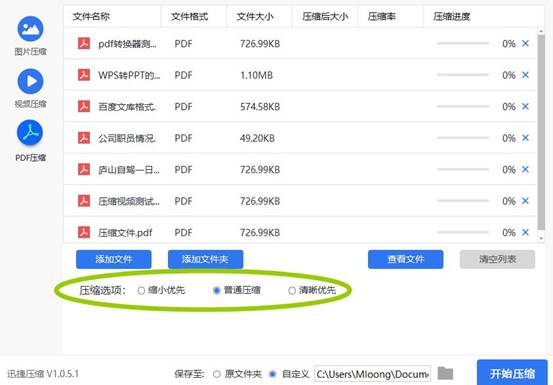Image resolution: width=553 pixels, height=385 pixels.
Task: Click the 添加文件 button
Action: tap(114, 259)
